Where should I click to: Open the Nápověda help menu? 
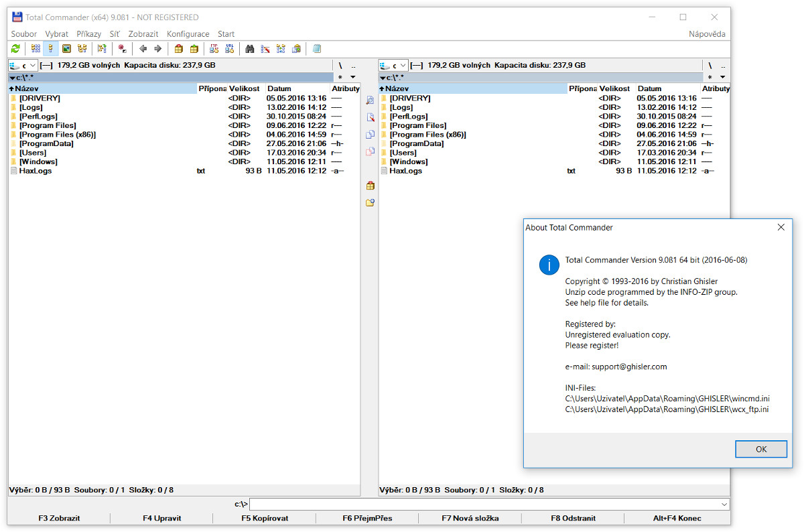[707, 34]
